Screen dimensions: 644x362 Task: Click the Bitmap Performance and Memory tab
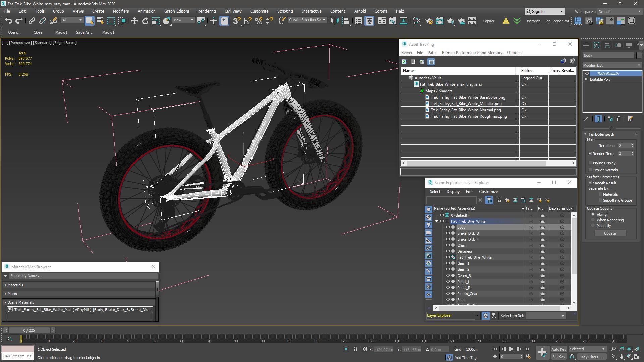(472, 53)
